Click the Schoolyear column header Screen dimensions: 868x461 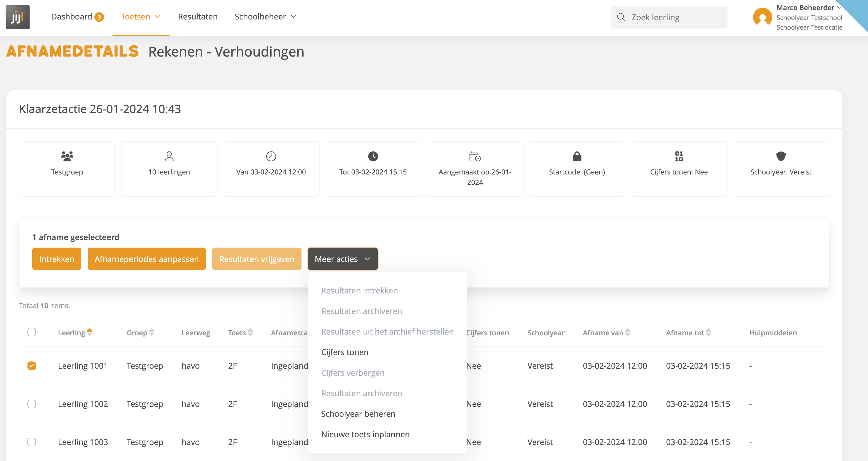[x=546, y=333]
